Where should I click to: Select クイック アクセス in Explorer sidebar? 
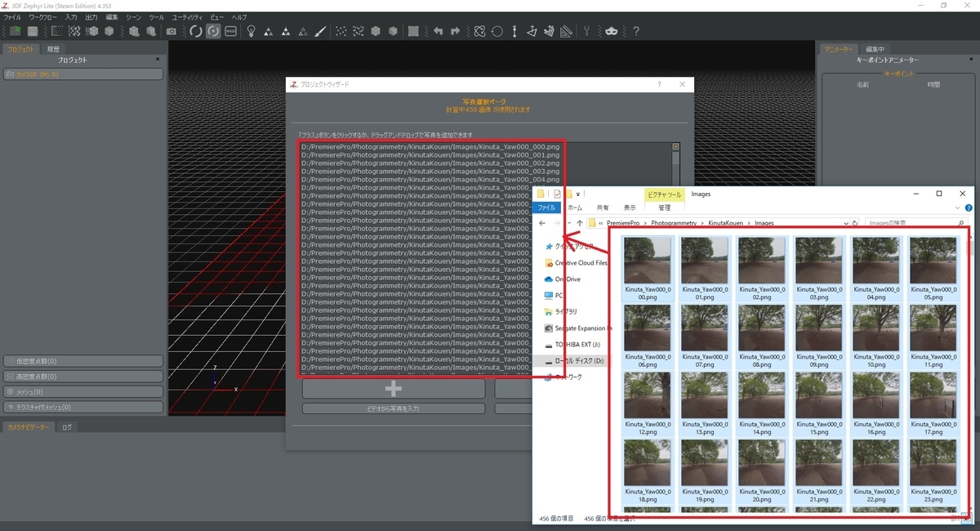coord(573,246)
